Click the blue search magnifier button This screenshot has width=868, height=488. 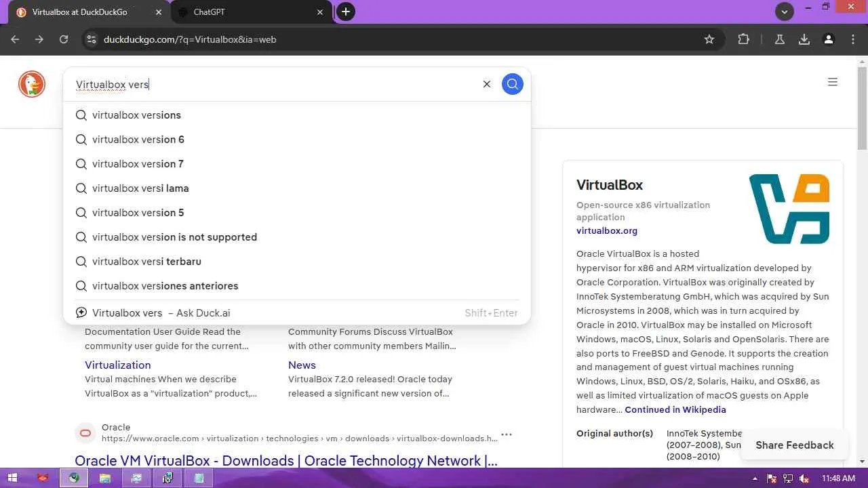(513, 84)
